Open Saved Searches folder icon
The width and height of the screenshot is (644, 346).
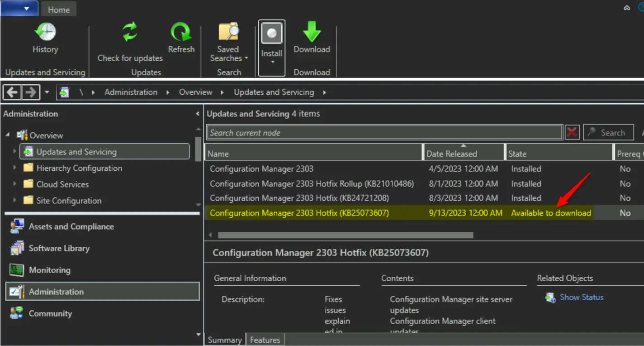[x=229, y=33]
